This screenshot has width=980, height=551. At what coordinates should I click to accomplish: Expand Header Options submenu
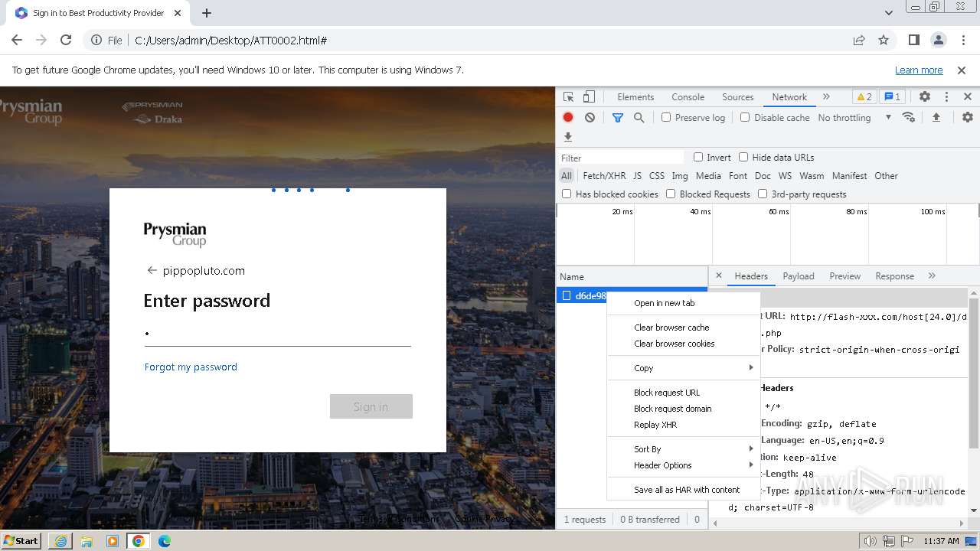[684, 465]
